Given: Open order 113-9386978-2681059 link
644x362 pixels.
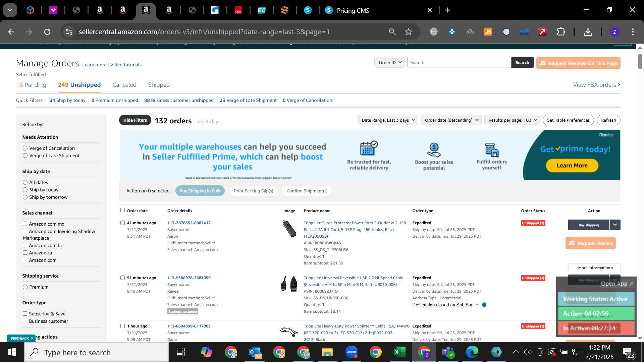Looking at the screenshot, I should click(x=189, y=278).
